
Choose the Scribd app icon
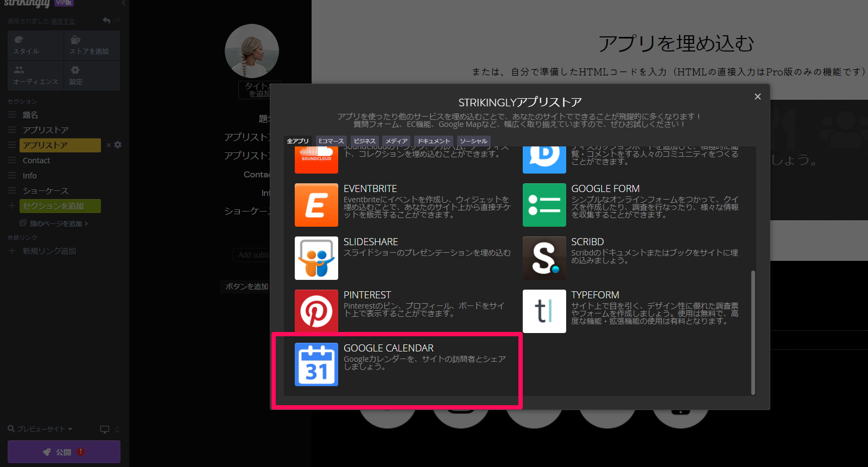point(544,258)
